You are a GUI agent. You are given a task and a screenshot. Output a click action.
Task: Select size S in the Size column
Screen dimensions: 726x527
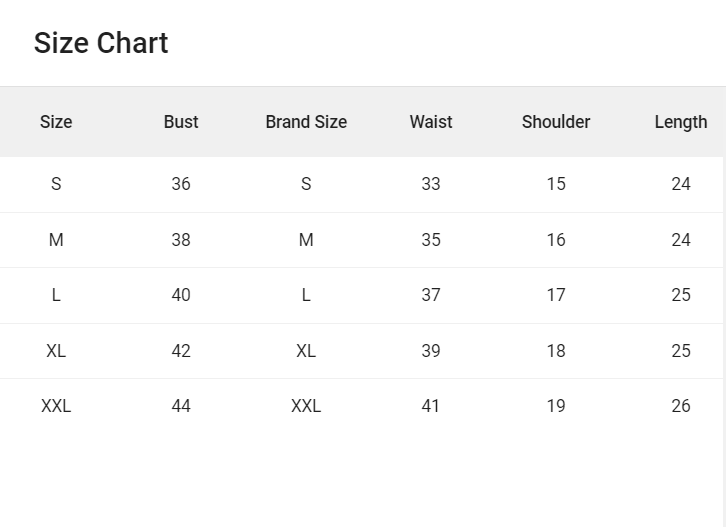click(x=56, y=184)
